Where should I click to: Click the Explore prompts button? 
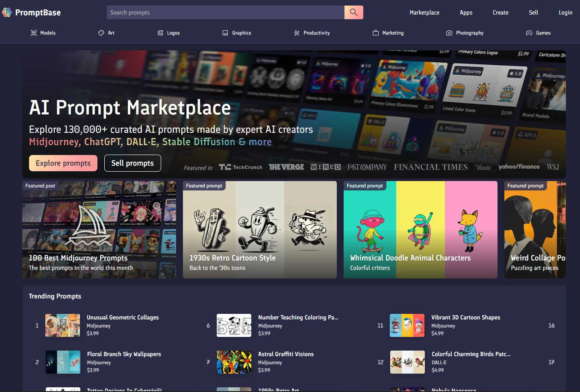63,163
